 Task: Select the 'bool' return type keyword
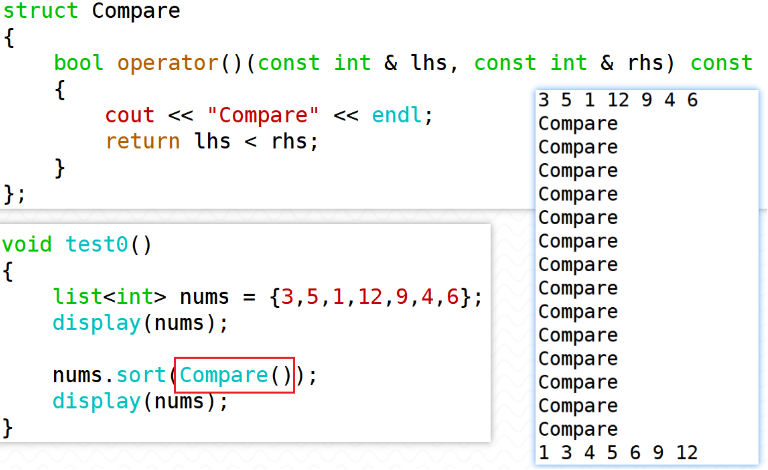tap(78, 63)
